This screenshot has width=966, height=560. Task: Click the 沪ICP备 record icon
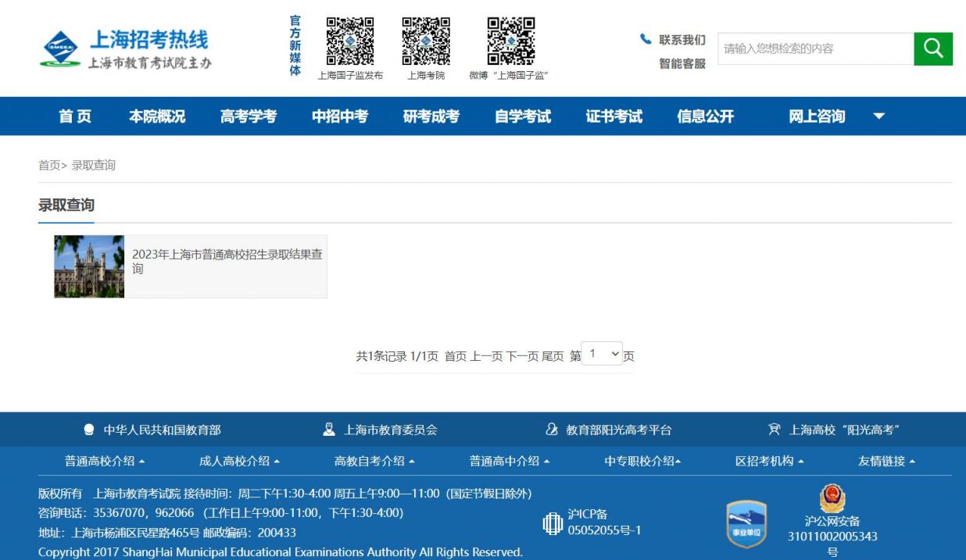553,523
